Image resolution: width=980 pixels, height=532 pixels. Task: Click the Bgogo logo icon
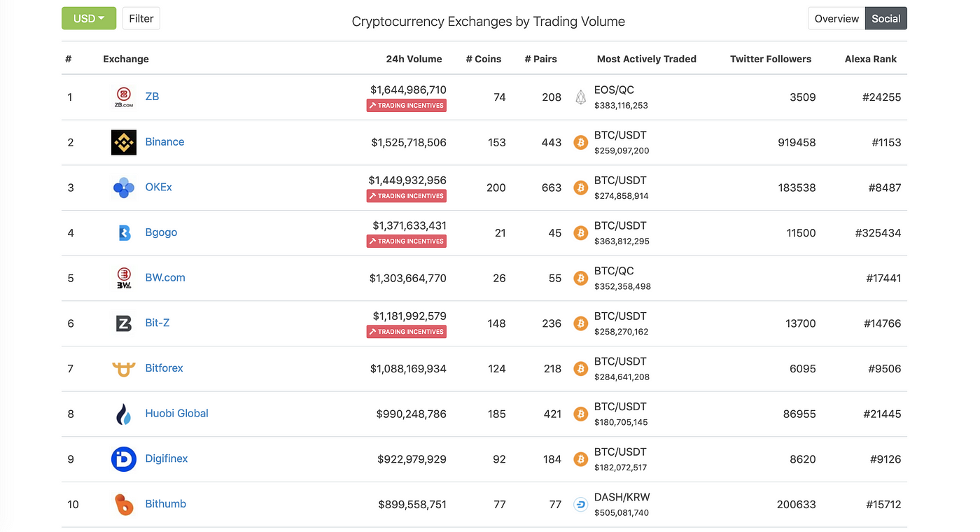(124, 232)
